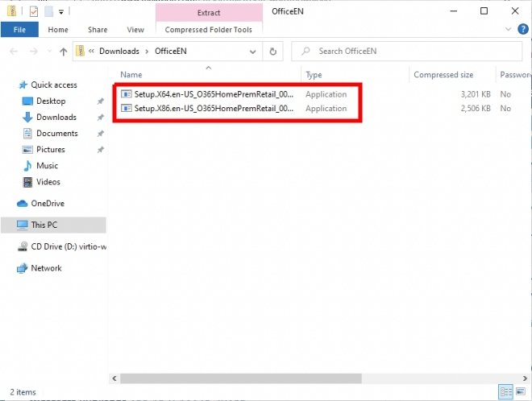532x401 pixels.
Task: Click the 2,506 KB size cell
Action: pos(476,109)
